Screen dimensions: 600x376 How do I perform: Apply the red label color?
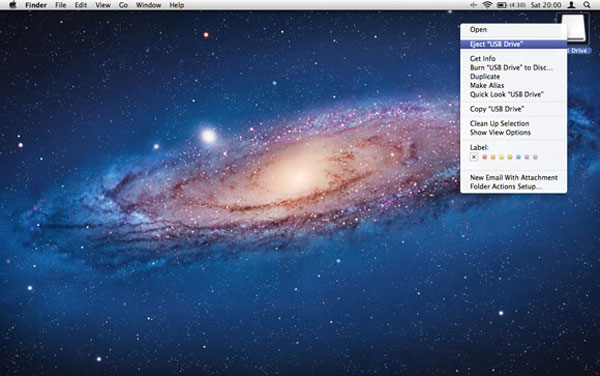484,157
